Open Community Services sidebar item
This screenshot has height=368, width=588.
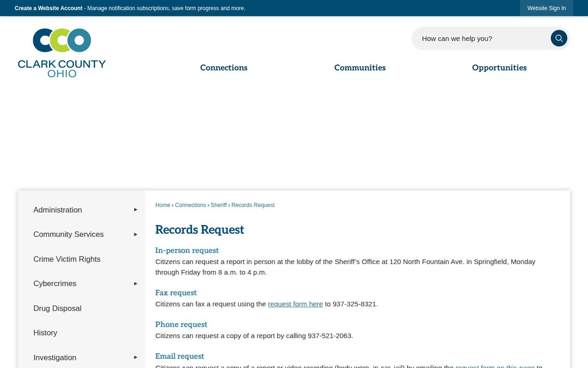pos(68,234)
